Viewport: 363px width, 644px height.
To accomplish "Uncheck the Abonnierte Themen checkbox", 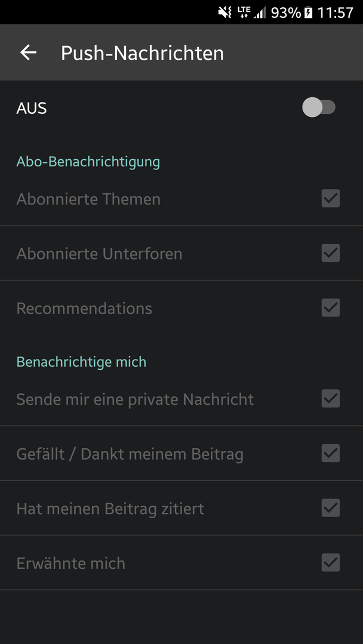I will click(331, 199).
